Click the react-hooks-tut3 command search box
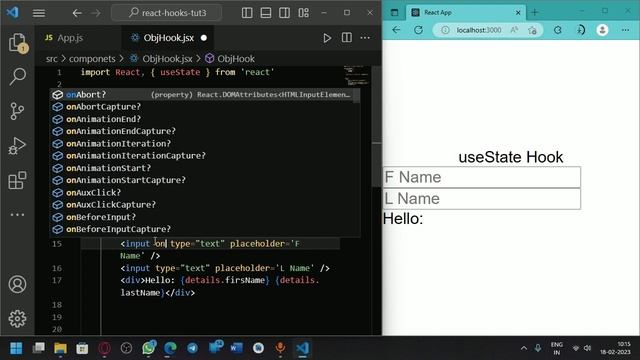 pos(167,13)
